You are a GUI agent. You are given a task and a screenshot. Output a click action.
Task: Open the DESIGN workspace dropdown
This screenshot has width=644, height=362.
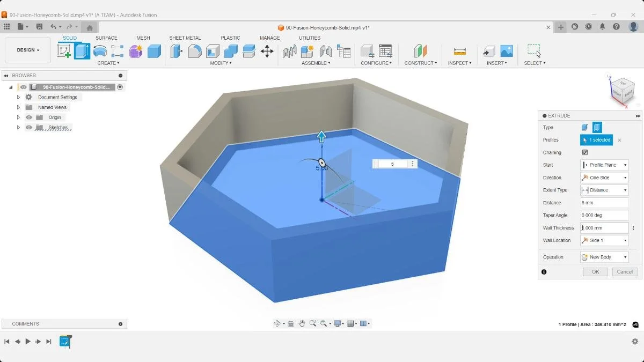[28, 50]
